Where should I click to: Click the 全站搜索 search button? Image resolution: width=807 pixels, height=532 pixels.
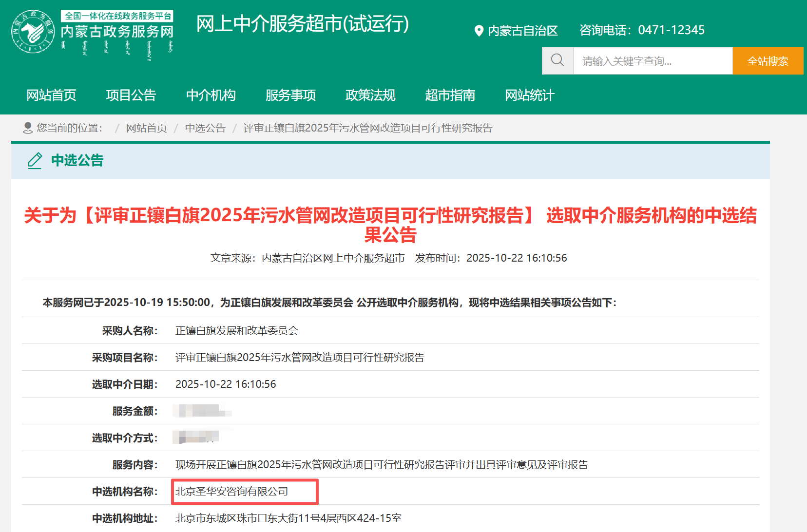coord(768,60)
